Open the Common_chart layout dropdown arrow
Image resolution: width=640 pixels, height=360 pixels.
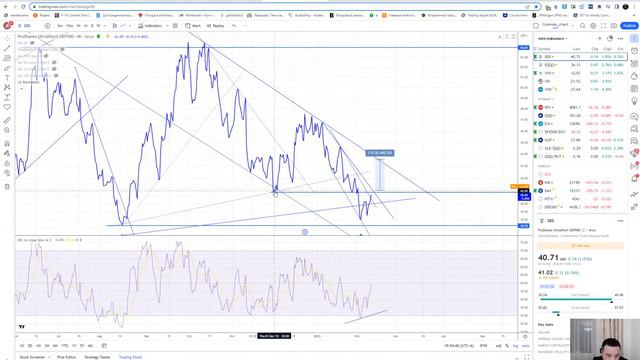point(573,26)
